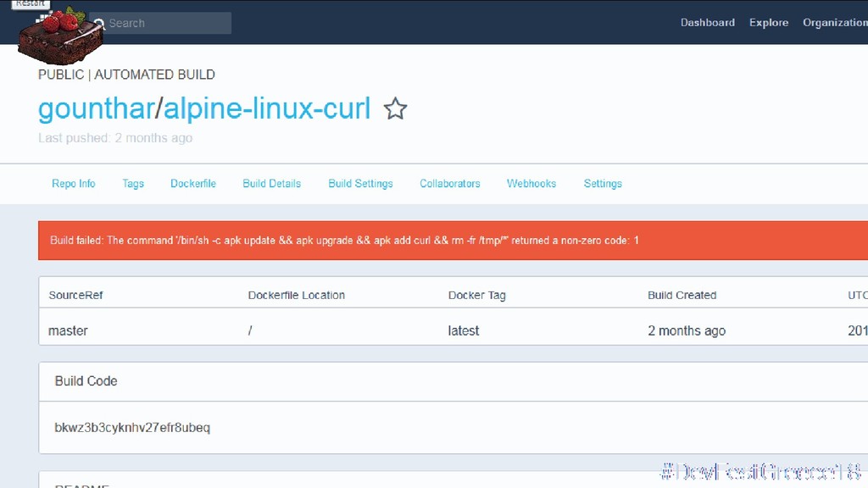The height and width of the screenshot is (488, 868).
Task: Click the PUBLIC | AUTOMATED BUILD label
Action: [x=126, y=75]
